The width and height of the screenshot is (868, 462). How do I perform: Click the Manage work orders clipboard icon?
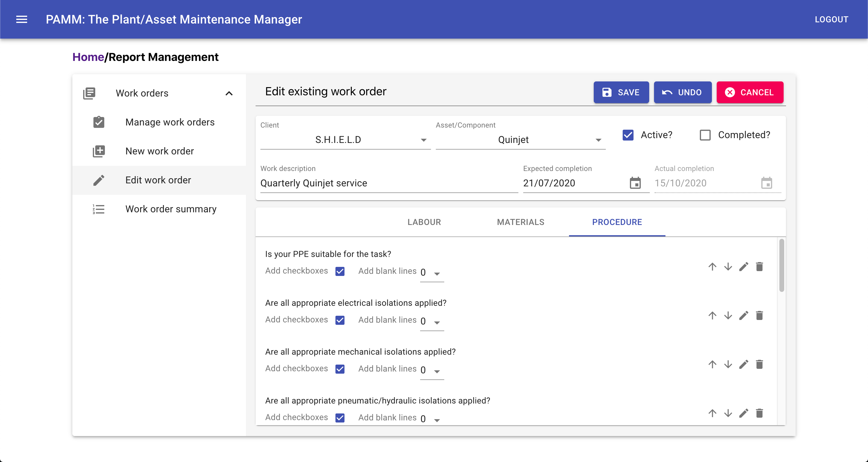click(x=99, y=122)
